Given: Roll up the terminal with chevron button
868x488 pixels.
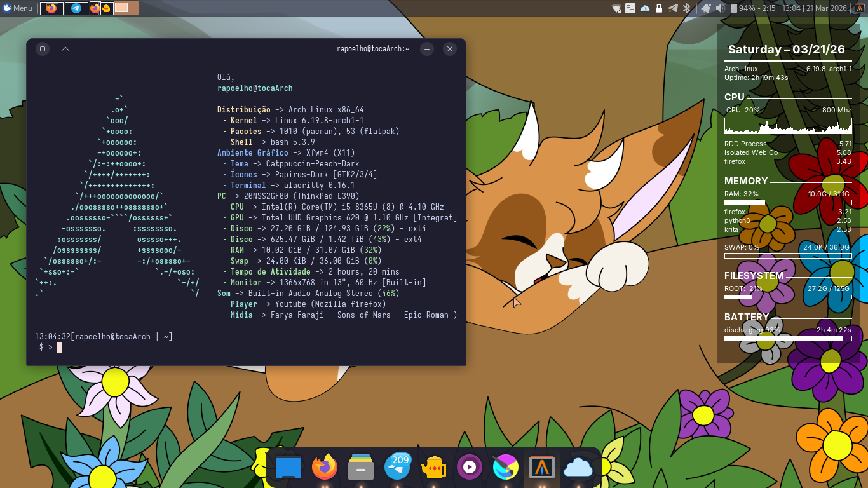Looking at the screenshot, I should (65, 49).
